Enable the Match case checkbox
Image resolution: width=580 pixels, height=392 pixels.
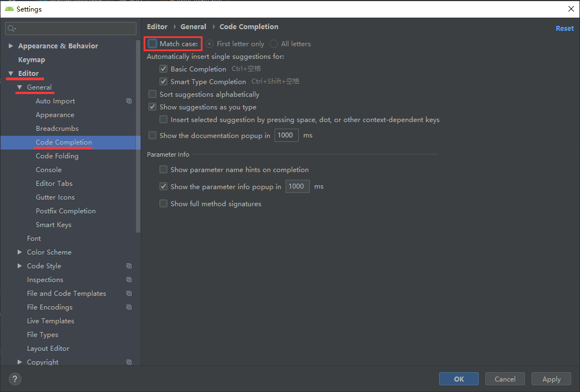coord(152,43)
